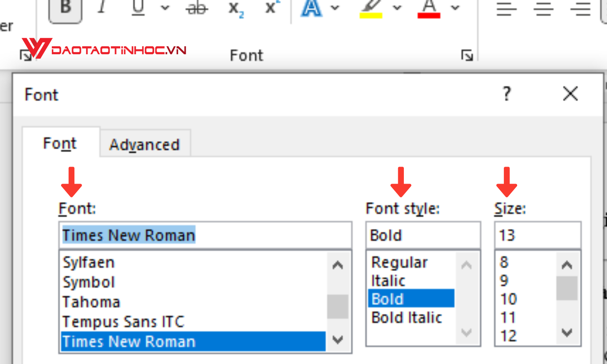
Task: Click the Size input field
Action: (537, 235)
